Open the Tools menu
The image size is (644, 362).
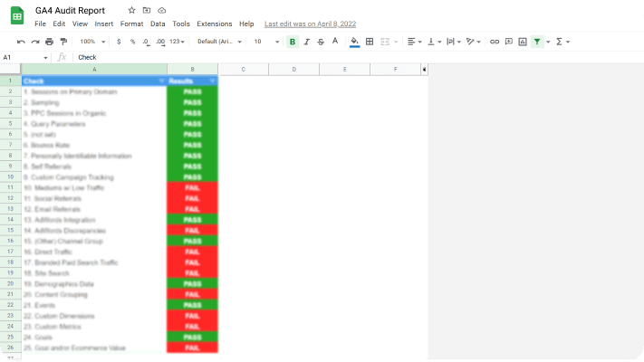click(x=181, y=24)
